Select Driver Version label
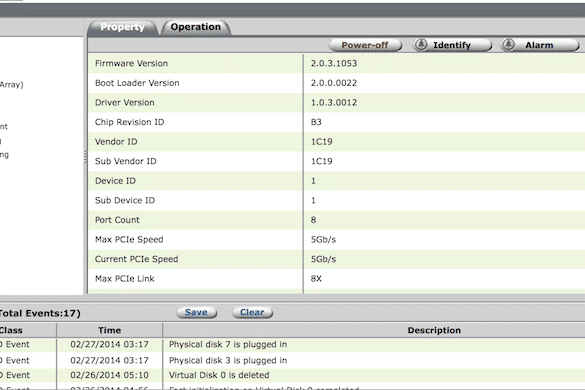585x390 pixels. click(125, 103)
